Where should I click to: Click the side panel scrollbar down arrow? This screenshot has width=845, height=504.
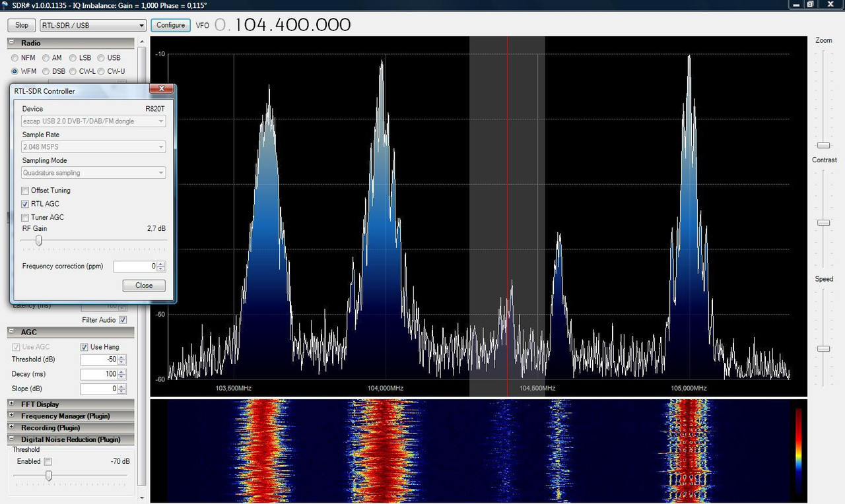(x=141, y=499)
